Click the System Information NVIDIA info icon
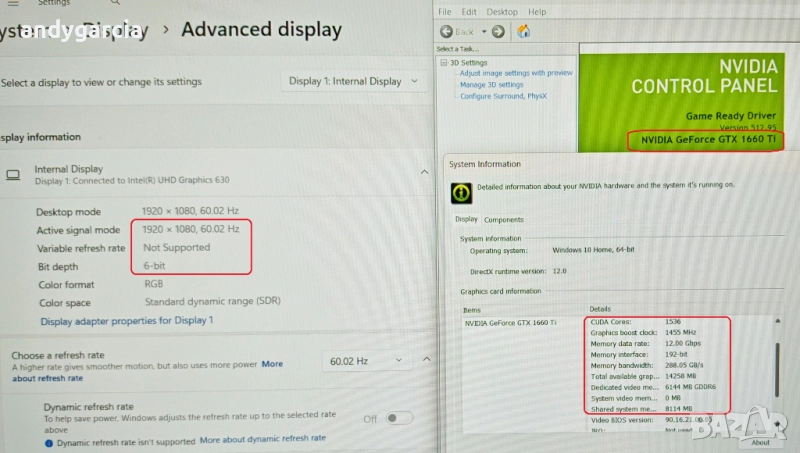This screenshot has height=453, width=800. 460,190
